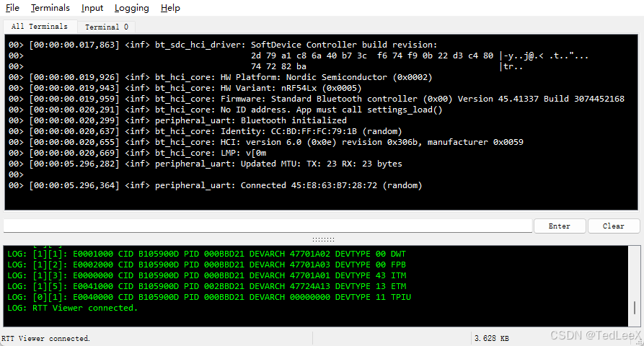Open the Logging menu
Image resolution: width=644 pixels, height=346 pixels.
(131, 8)
